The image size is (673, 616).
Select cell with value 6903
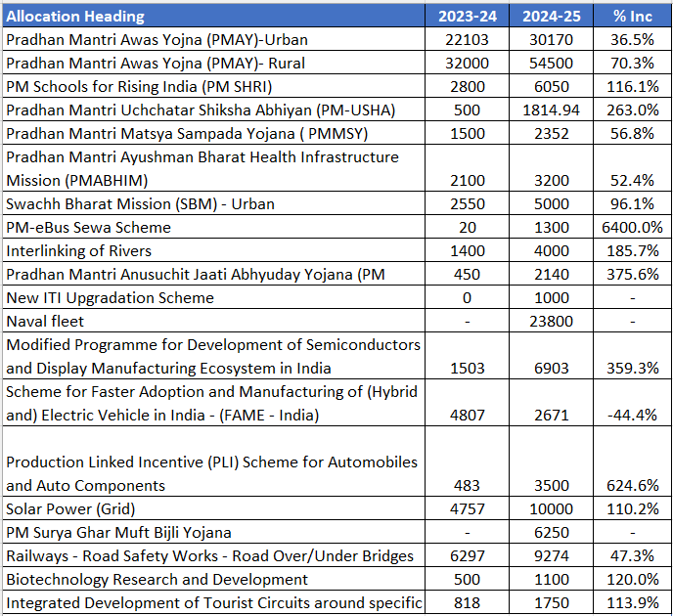551,356
